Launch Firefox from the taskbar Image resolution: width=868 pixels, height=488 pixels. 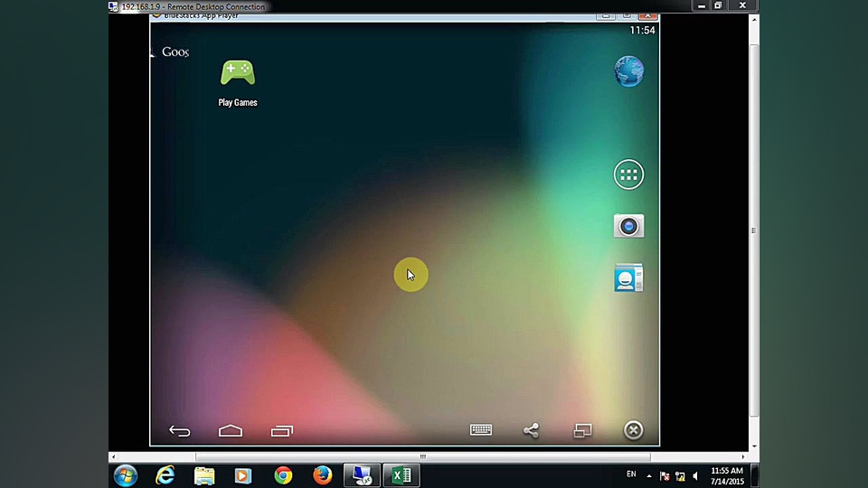[x=322, y=475]
